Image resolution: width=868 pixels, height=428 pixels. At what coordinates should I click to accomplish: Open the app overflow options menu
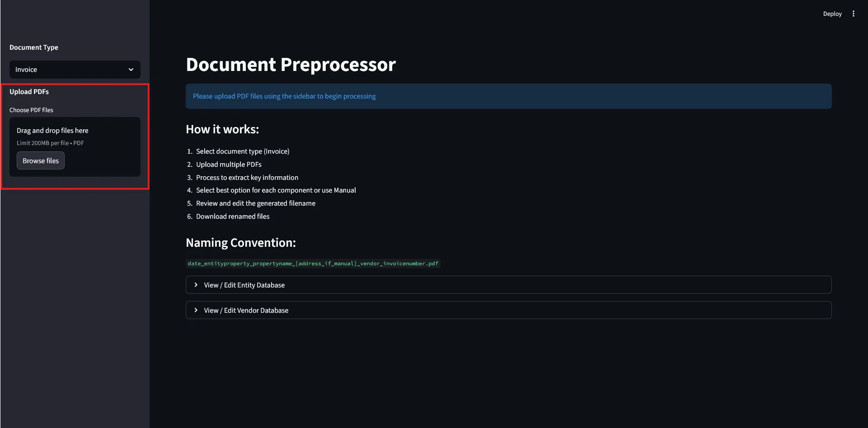(854, 14)
